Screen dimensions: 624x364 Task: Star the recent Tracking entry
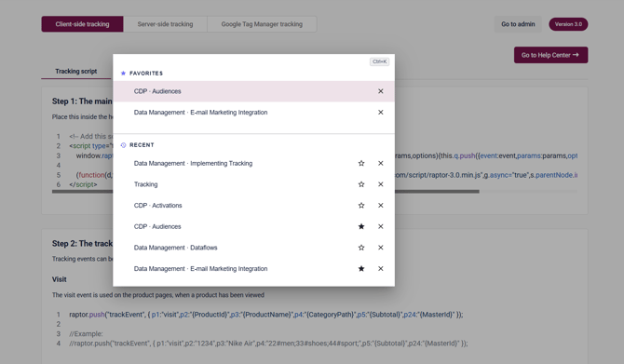(361, 184)
